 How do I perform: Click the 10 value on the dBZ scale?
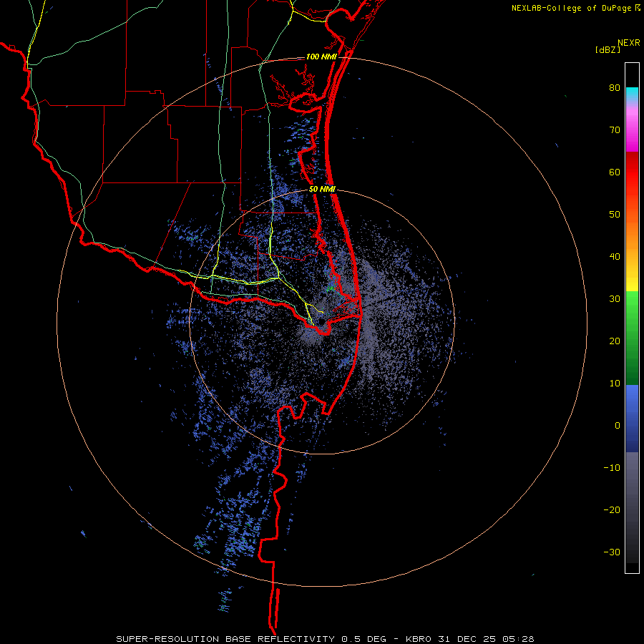click(x=615, y=384)
